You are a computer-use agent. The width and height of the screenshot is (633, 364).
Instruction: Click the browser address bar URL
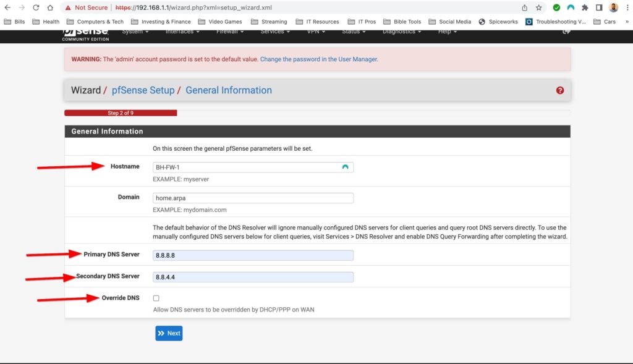click(193, 7)
